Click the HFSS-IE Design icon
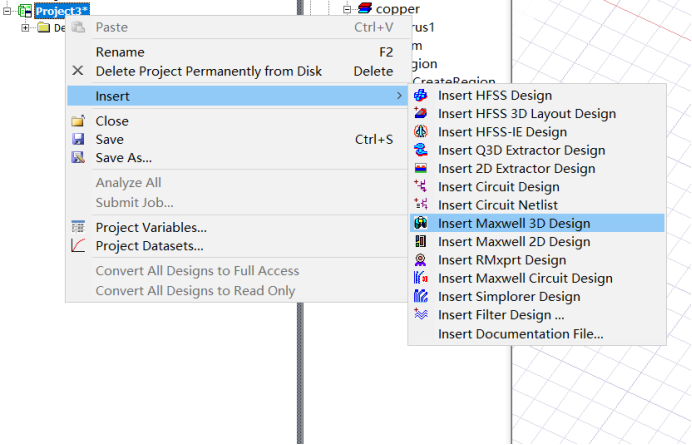The height and width of the screenshot is (445, 692). pos(421,132)
